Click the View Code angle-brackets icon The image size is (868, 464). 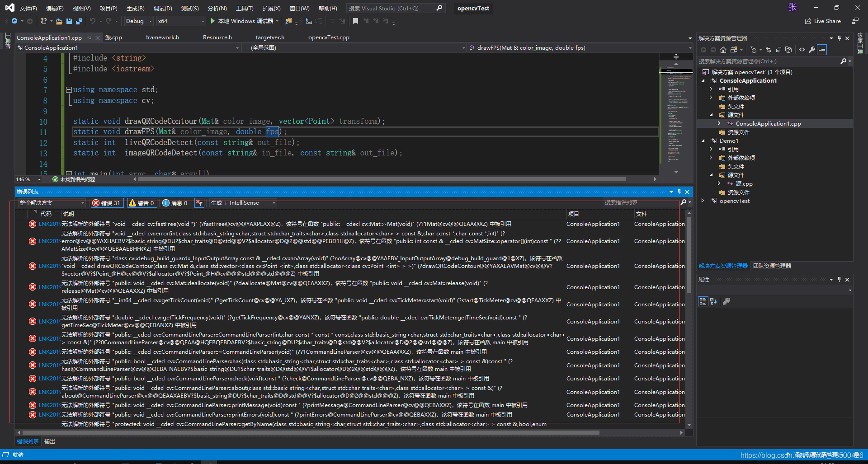(802, 50)
